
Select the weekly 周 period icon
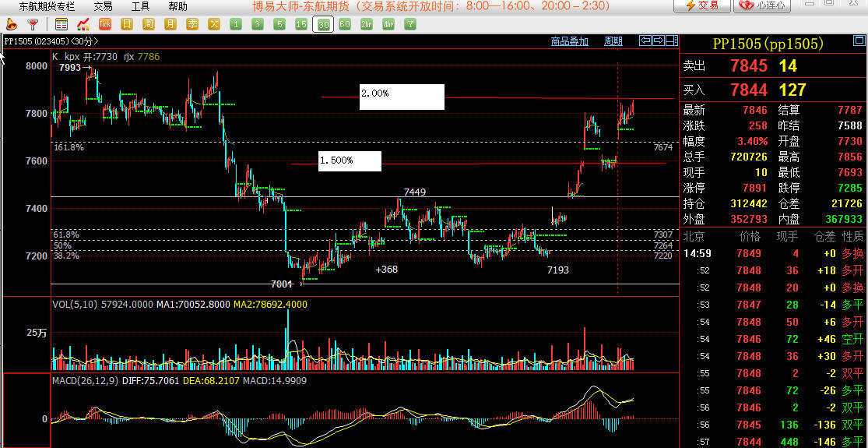pos(148,24)
